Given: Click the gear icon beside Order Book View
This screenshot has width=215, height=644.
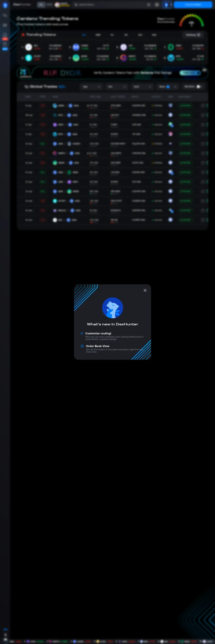Looking at the screenshot, I should coord(82,346).
